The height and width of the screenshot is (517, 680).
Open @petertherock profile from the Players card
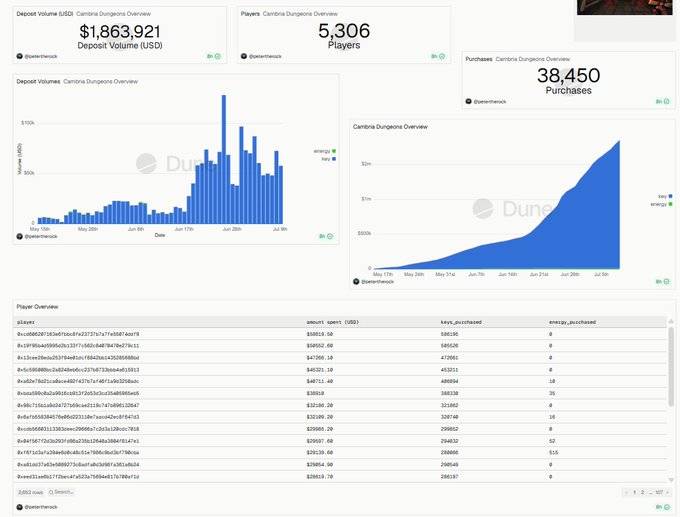pos(265,56)
